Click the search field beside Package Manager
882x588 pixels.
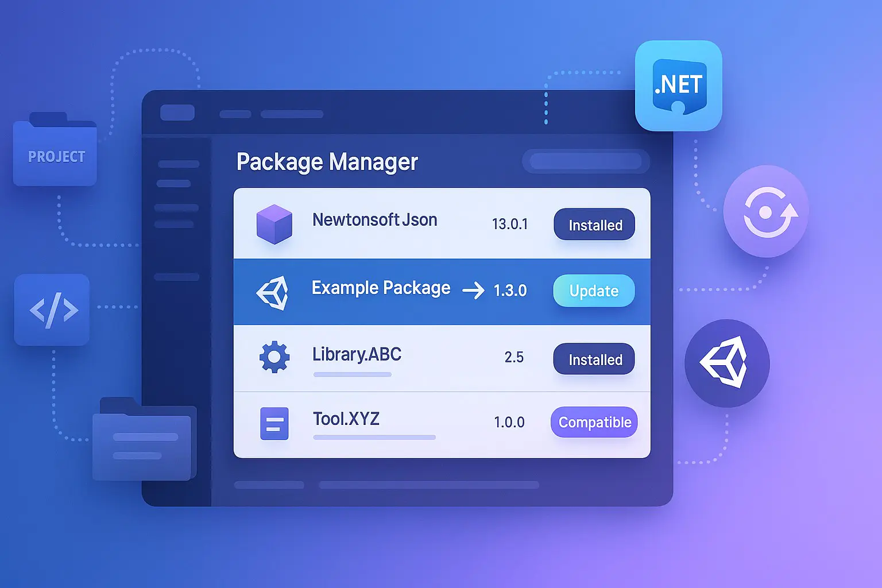[586, 161]
